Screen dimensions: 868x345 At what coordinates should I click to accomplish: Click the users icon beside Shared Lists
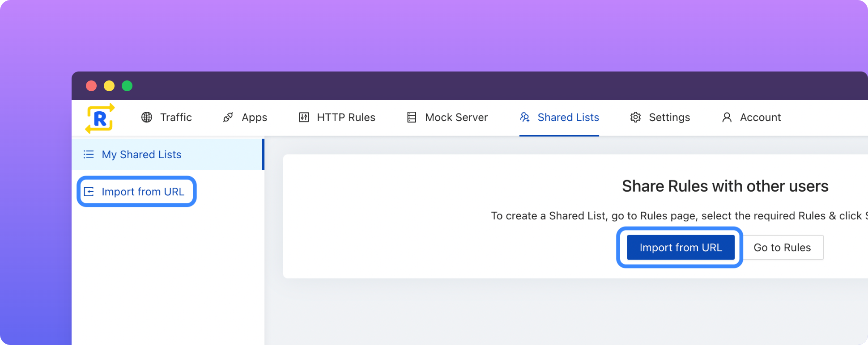click(525, 117)
